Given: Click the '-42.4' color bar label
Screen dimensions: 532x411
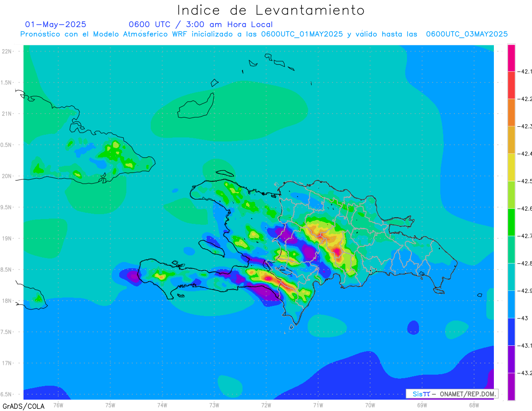Looking at the screenshot, I should click(x=525, y=154).
